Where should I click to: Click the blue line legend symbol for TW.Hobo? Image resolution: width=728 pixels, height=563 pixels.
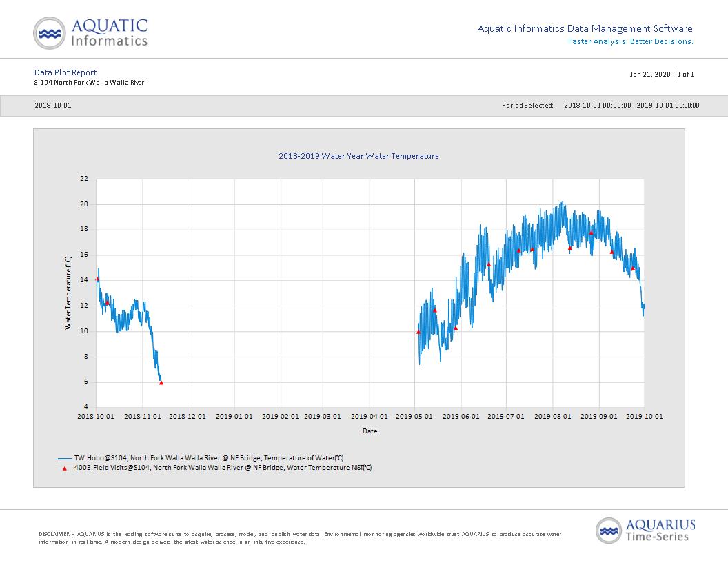pos(65,458)
